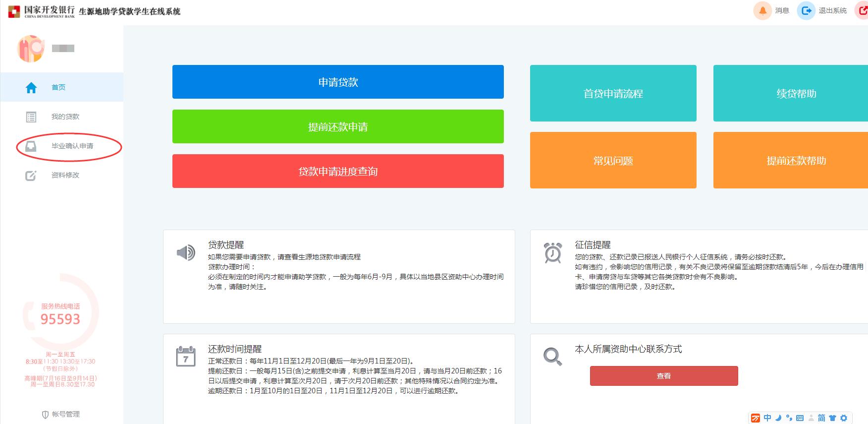This screenshot has width=868, height=424.
Task: Open the orange 常见问题 tile
Action: pos(613,160)
